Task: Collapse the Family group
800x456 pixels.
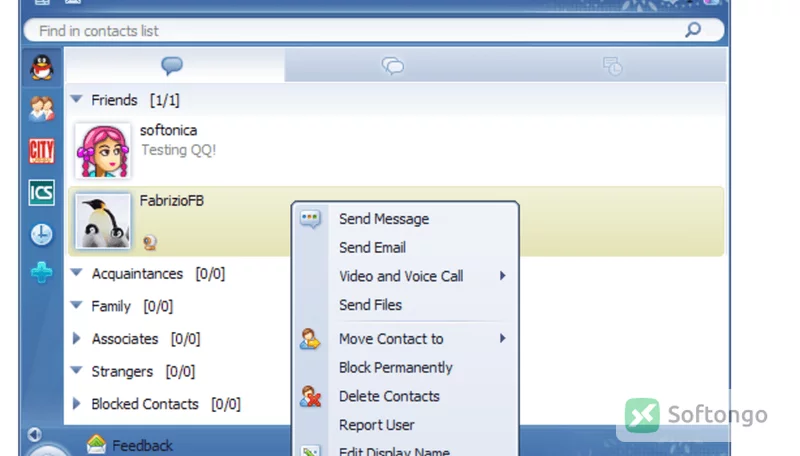Action: 77,306
